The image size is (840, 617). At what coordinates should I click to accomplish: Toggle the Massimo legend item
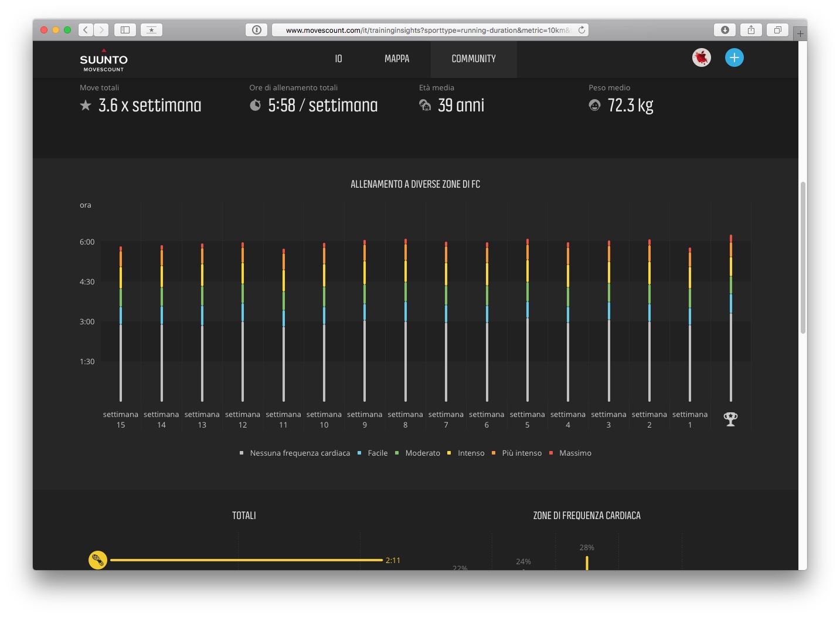tap(570, 453)
